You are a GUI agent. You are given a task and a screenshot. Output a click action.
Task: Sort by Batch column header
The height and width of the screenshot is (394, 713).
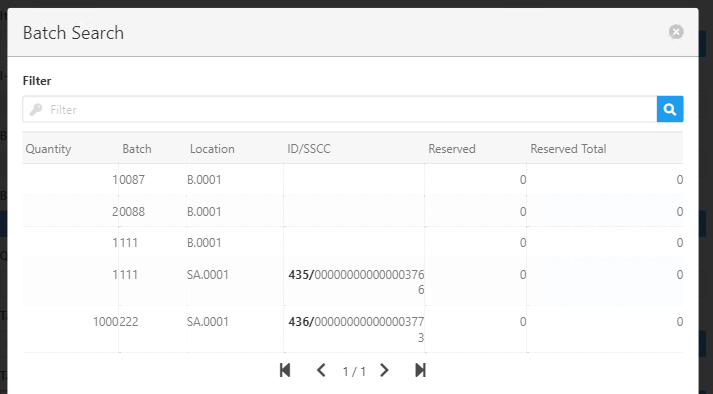[x=137, y=149]
